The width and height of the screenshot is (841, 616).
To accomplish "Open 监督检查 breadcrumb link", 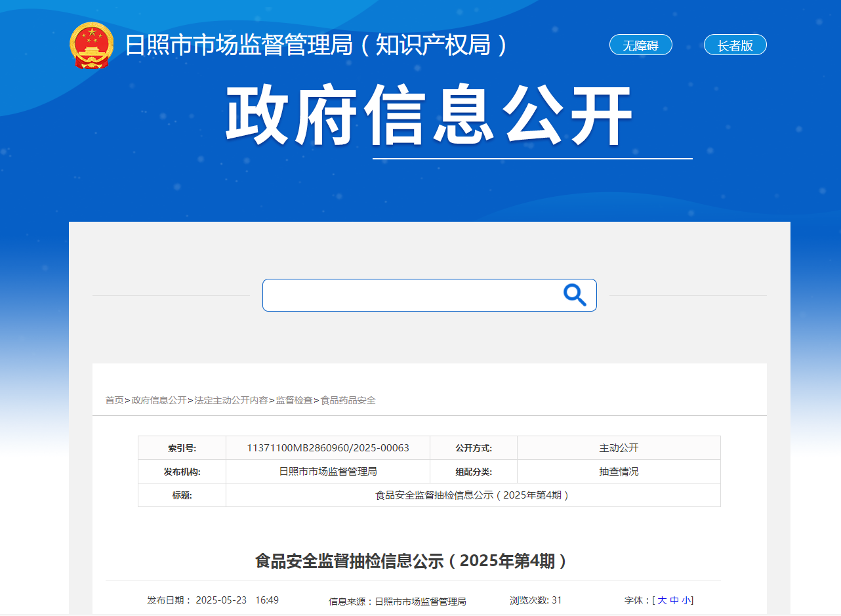I will point(294,400).
